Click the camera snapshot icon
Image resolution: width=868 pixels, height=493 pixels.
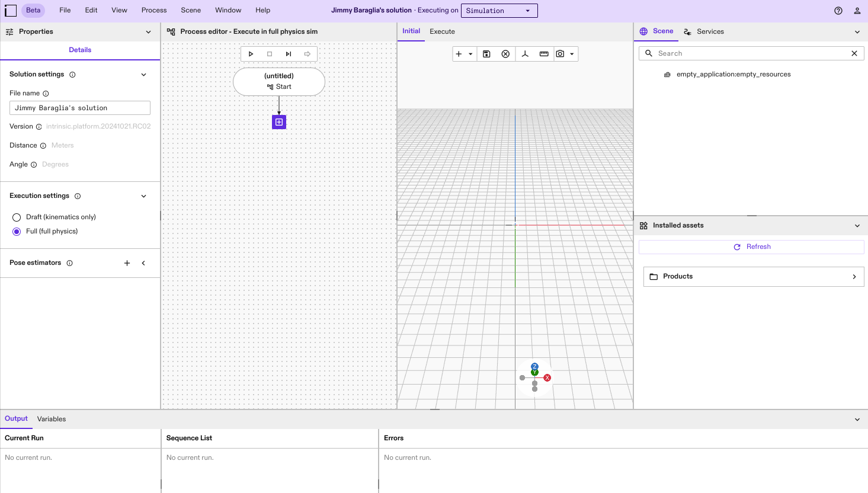click(x=560, y=54)
